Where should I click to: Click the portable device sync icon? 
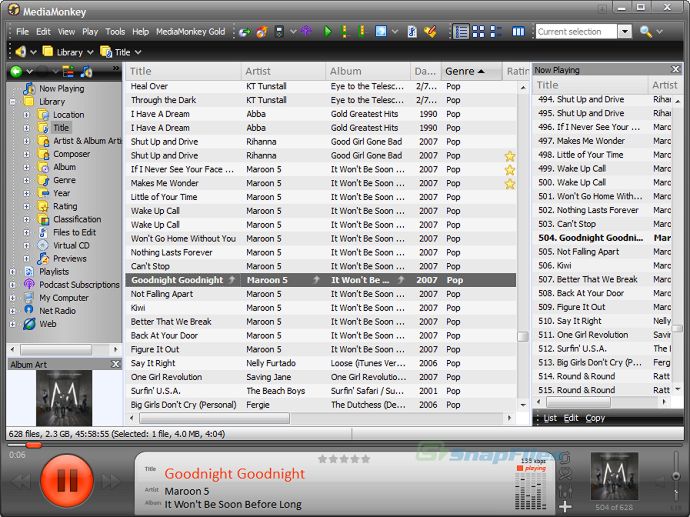click(x=279, y=32)
